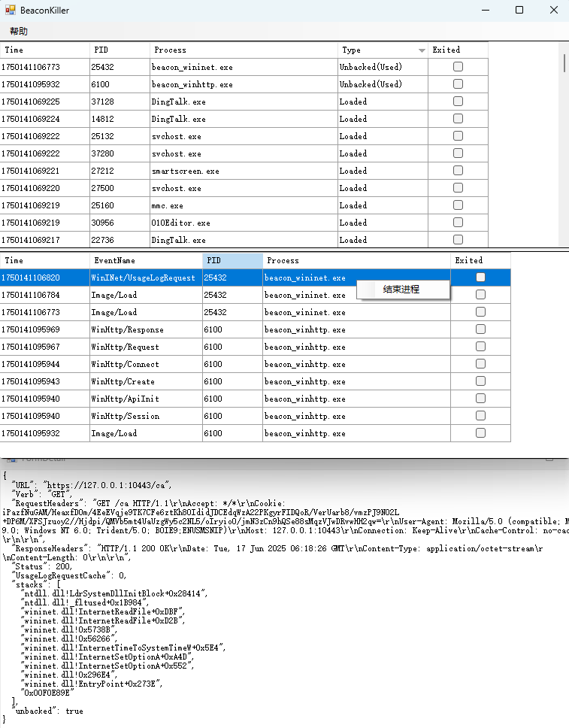Sort the lower table by PID header

pos(232,260)
